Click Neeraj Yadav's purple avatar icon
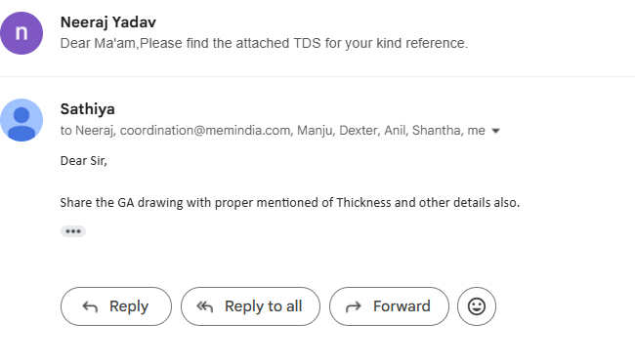 (x=21, y=33)
